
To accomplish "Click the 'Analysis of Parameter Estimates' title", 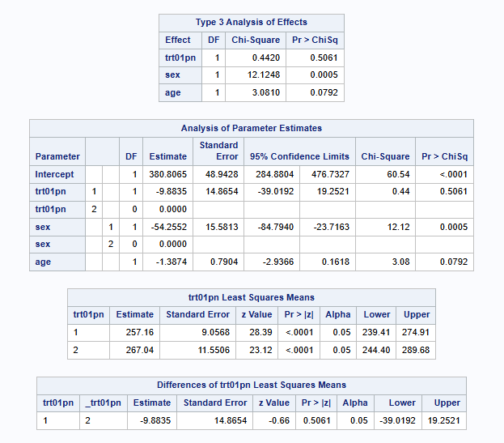I will pyautogui.click(x=251, y=128).
